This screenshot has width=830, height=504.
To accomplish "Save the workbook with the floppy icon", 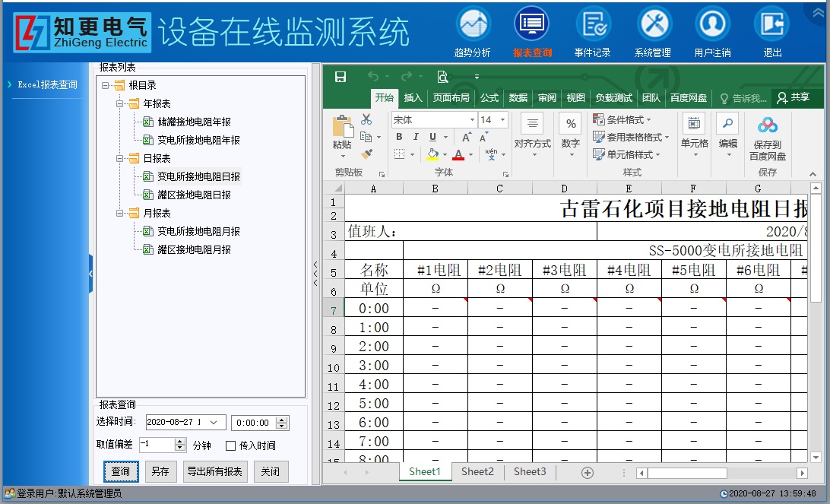I will click(341, 77).
